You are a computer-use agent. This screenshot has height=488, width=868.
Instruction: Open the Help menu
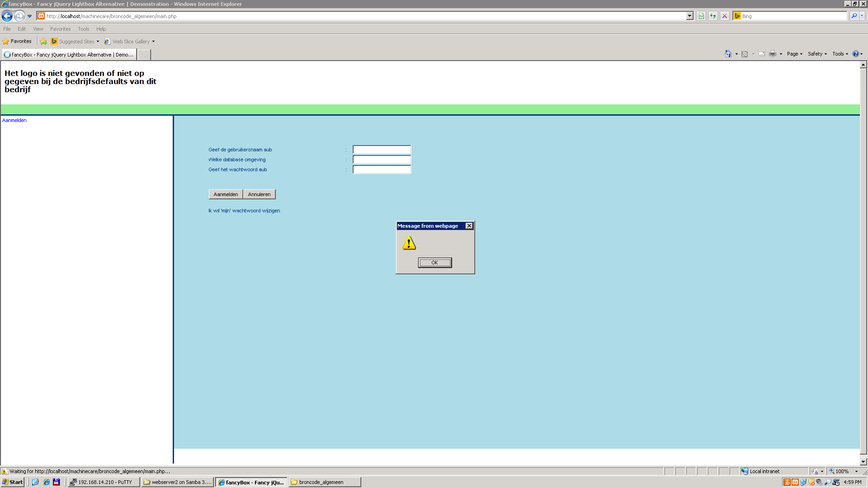tap(101, 29)
